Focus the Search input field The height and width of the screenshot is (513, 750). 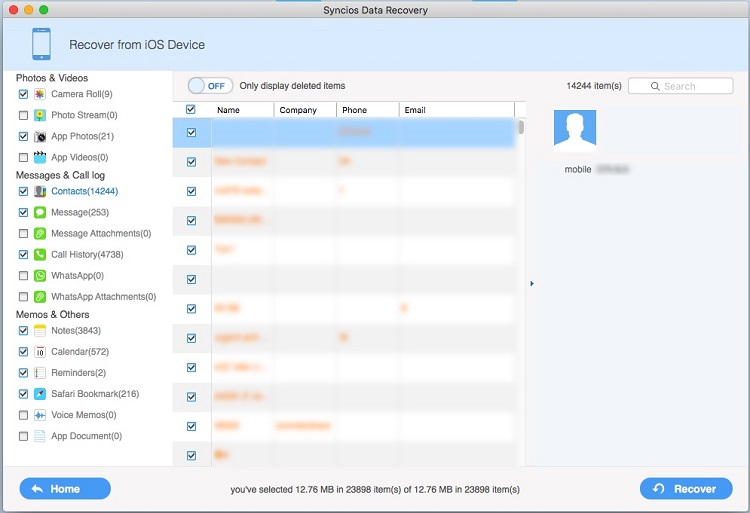(681, 86)
